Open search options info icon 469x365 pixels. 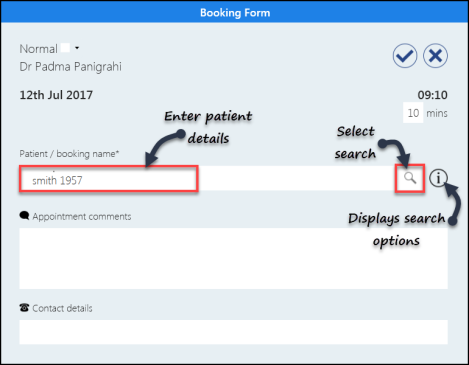438,178
